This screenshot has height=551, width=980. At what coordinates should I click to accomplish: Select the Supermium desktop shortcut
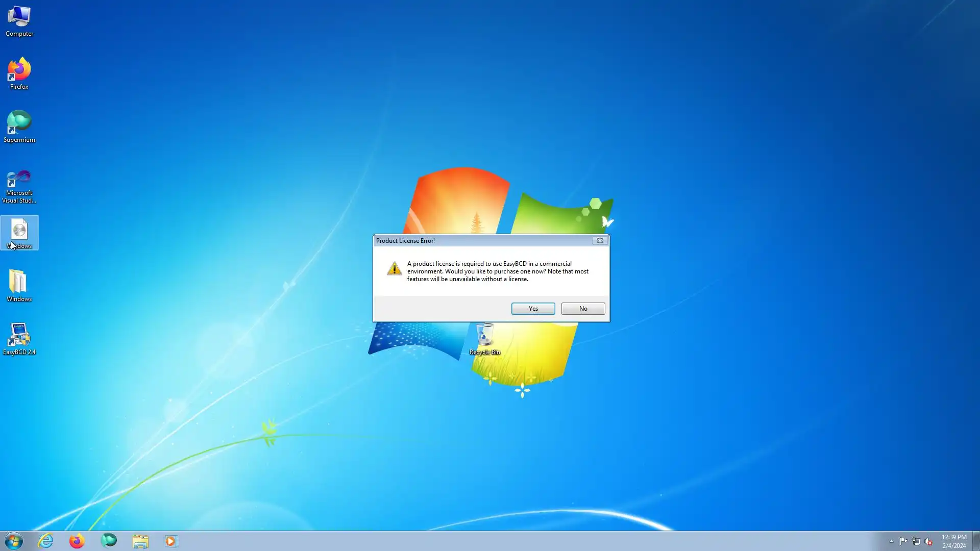19,126
